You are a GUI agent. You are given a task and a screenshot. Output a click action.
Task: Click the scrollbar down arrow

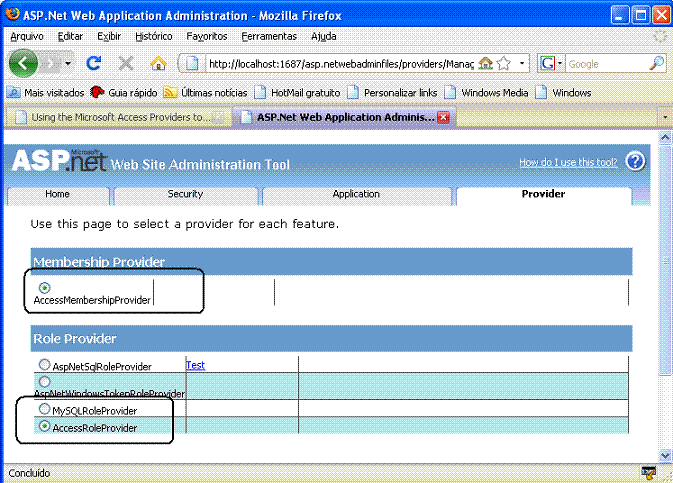[665, 455]
